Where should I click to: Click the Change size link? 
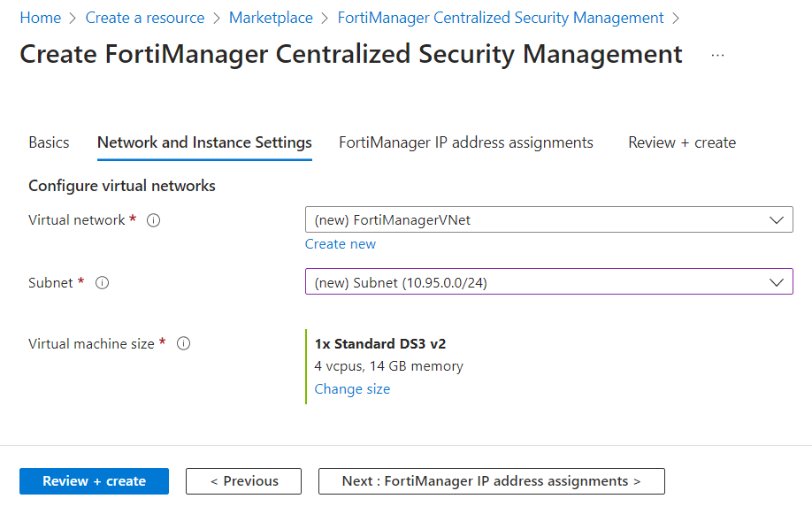pyautogui.click(x=352, y=389)
